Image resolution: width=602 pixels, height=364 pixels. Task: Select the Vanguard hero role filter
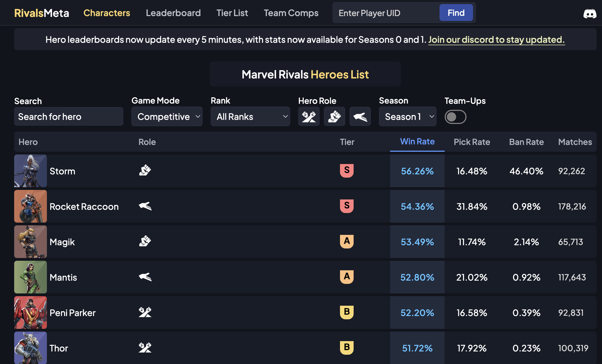[309, 117]
